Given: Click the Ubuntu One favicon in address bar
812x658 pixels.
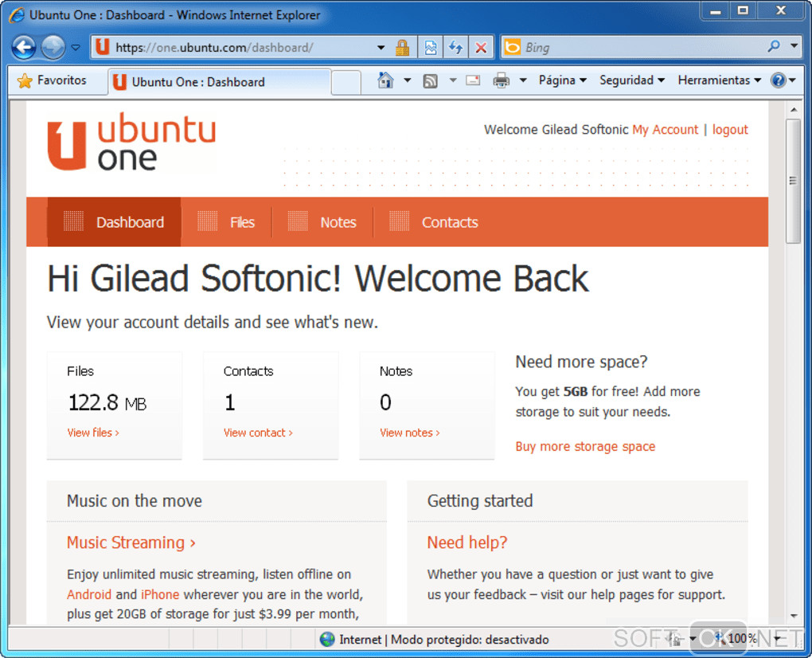Looking at the screenshot, I should click(x=103, y=47).
